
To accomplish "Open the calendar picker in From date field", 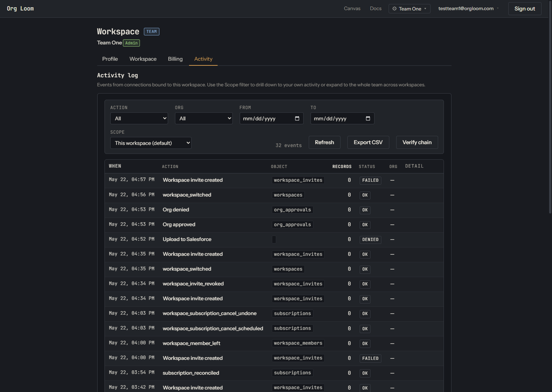I will 297,119.
